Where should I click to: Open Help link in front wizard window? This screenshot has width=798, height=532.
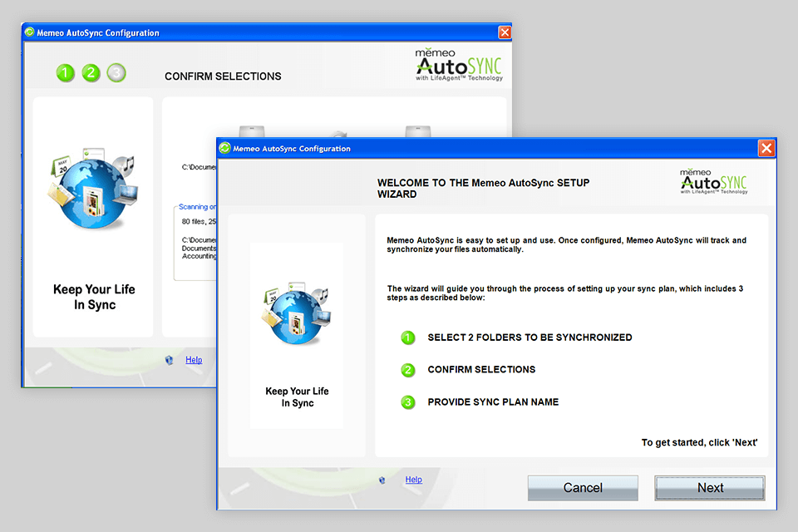[413, 480]
